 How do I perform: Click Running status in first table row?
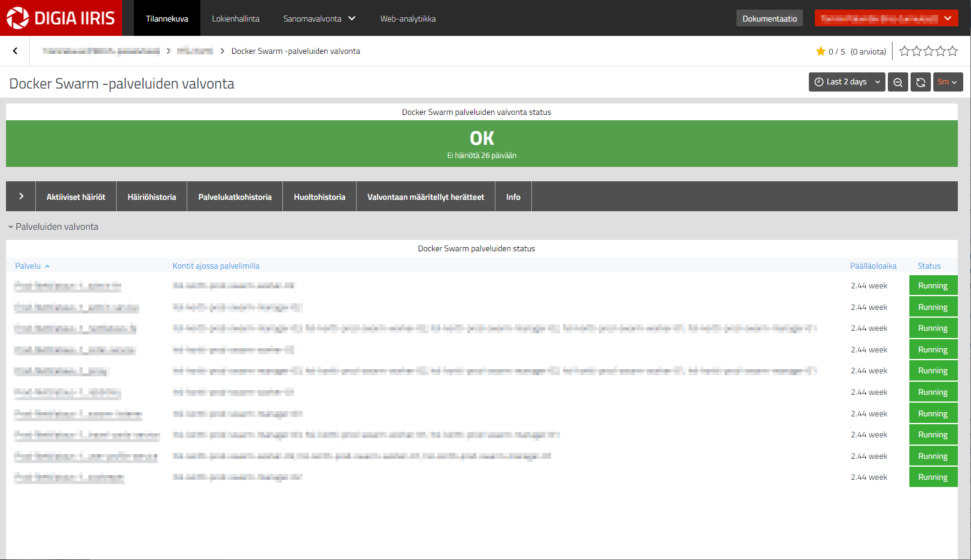coord(933,285)
